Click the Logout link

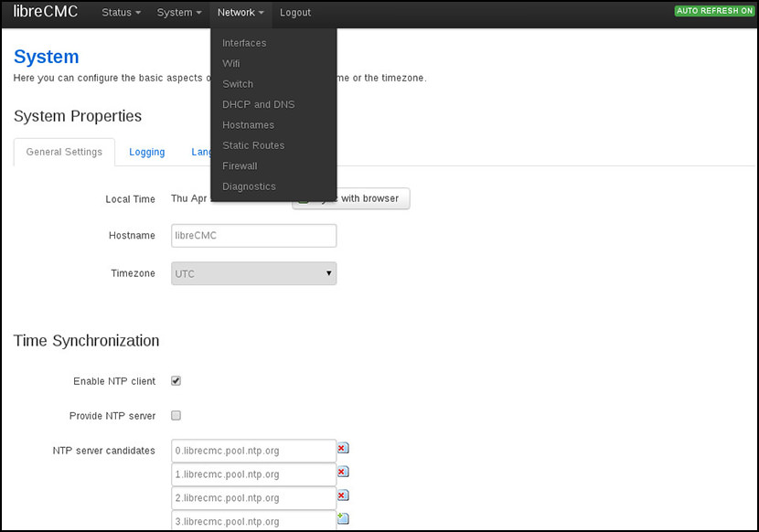[295, 13]
